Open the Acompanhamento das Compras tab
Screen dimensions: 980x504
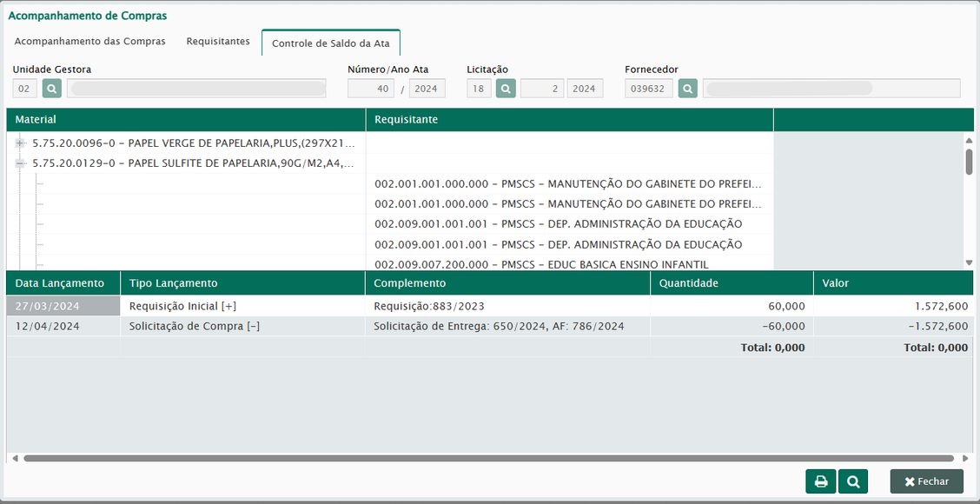point(89,42)
